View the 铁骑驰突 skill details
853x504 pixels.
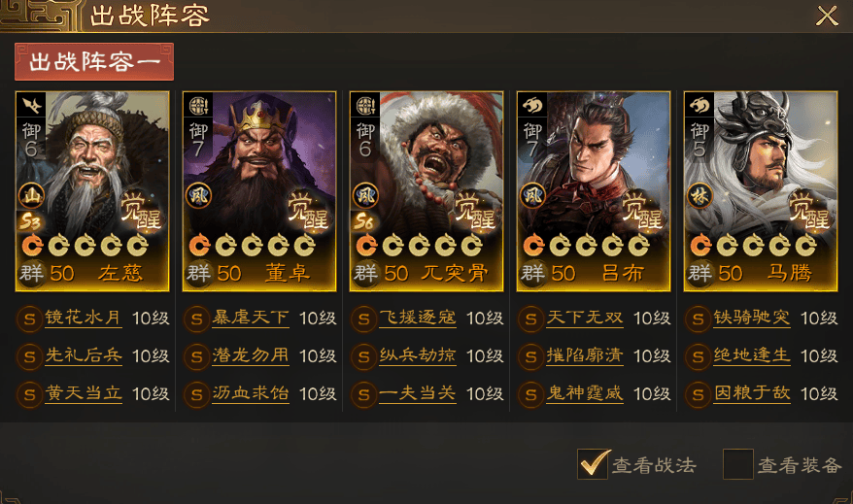pyautogui.click(x=752, y=318)
